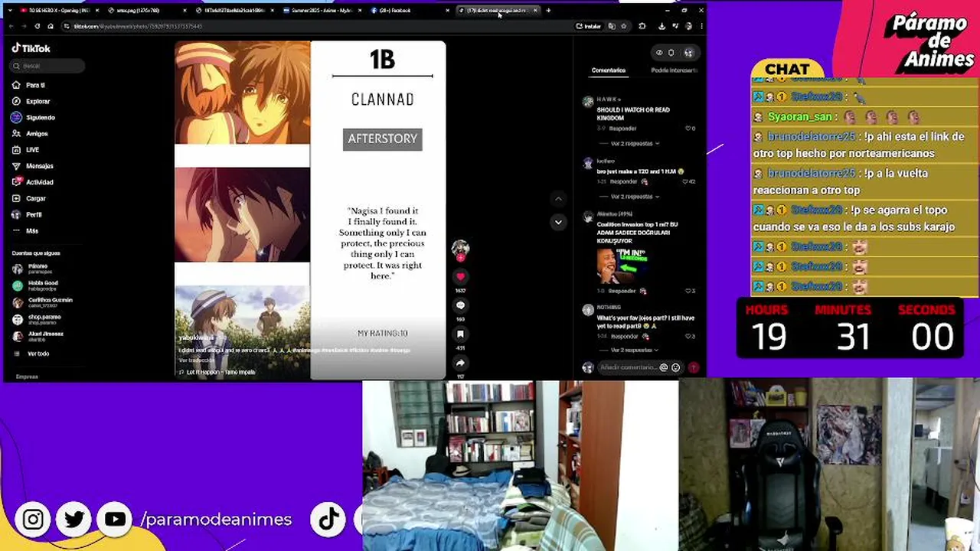The width and height of the screenshot is (980, 551).
Task: Open the Habla Good followed account
Action: coord(36,285)
